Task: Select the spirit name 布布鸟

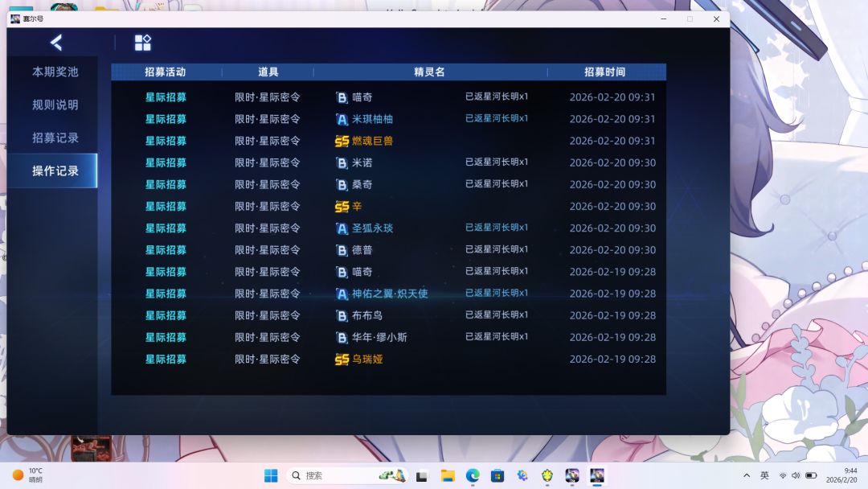Action: [x=367, y=315]
